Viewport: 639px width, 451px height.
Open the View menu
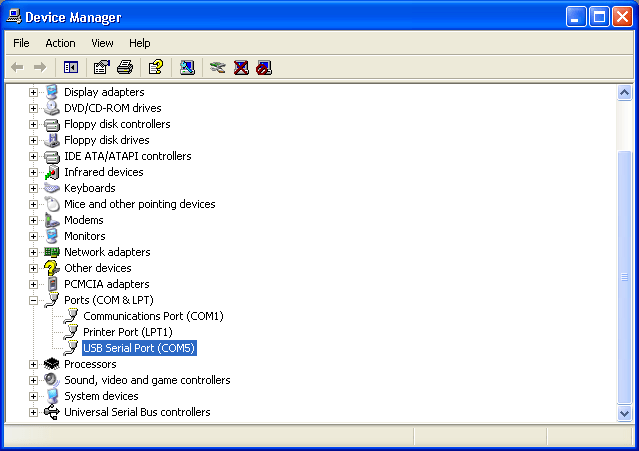(x=102, y=43)
